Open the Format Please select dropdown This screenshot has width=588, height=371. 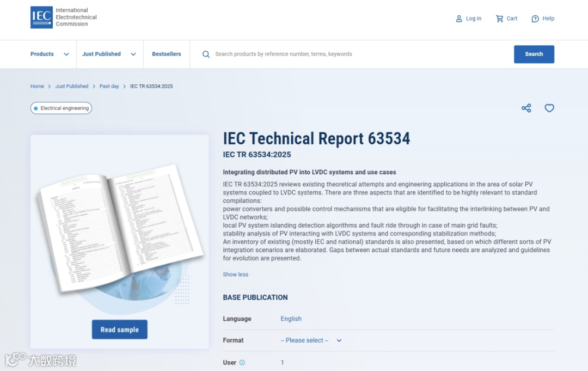click(311, 340)
